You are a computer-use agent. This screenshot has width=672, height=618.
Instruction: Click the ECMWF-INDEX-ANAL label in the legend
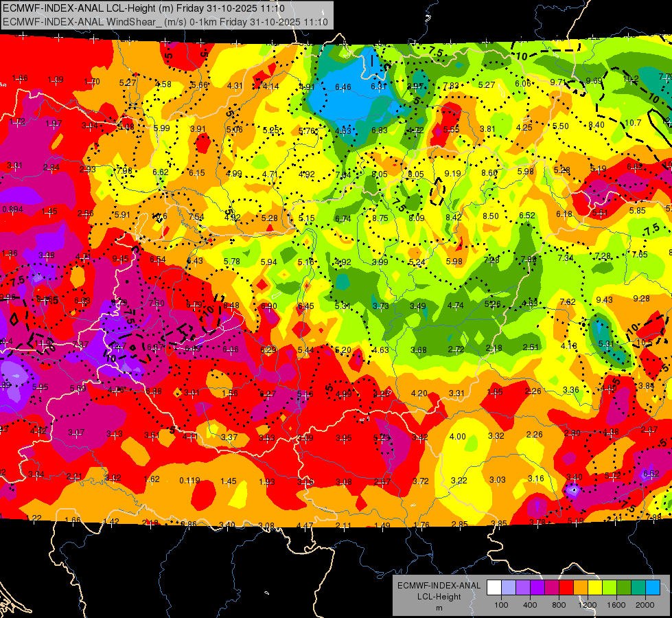click(439, 586)
